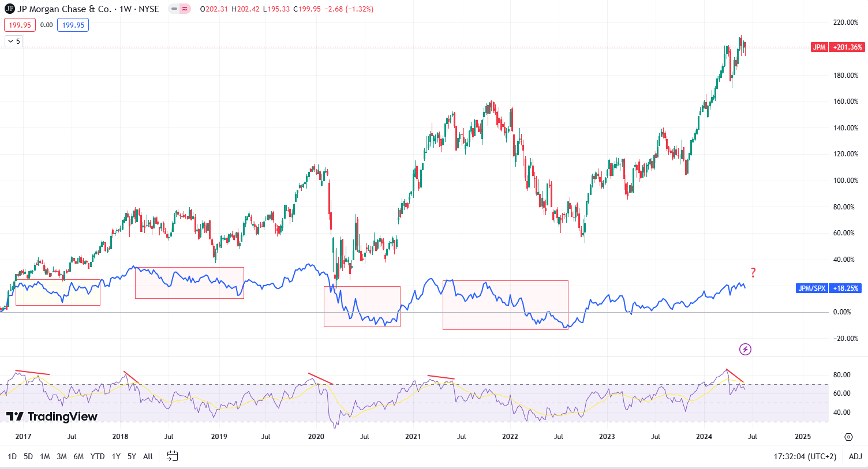The height and width of the screenshot is (469, 868).
Task: Click the 2025 time axis label
Action: coord(803,437)
